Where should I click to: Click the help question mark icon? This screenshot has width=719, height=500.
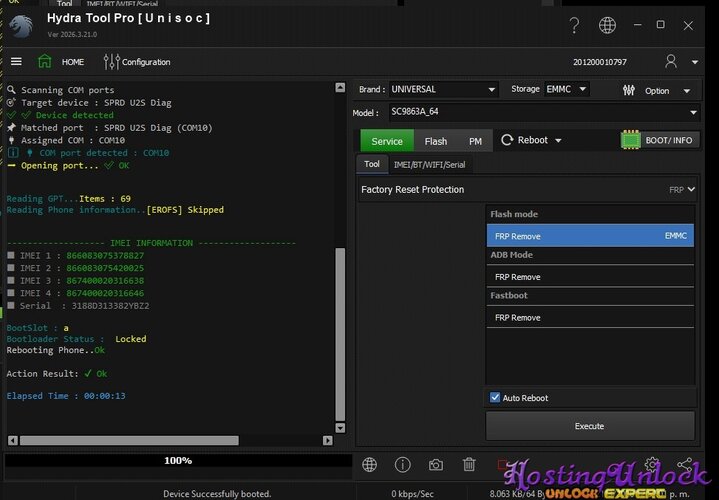574,25
